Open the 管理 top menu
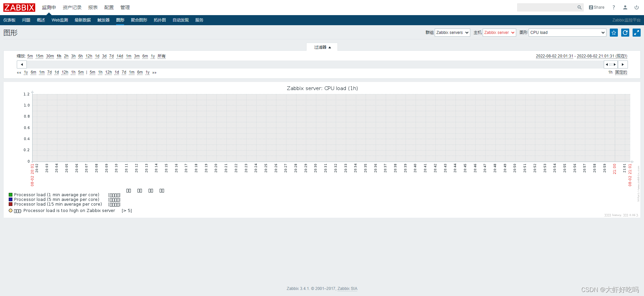This screenshot has width=644, height=296. (125, 7)
